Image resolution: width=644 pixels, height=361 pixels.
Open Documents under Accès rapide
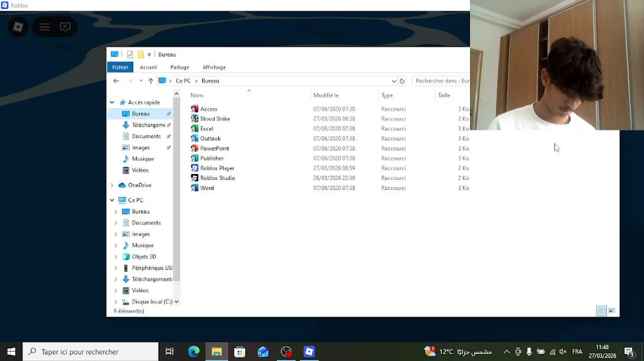coord(146,136)
